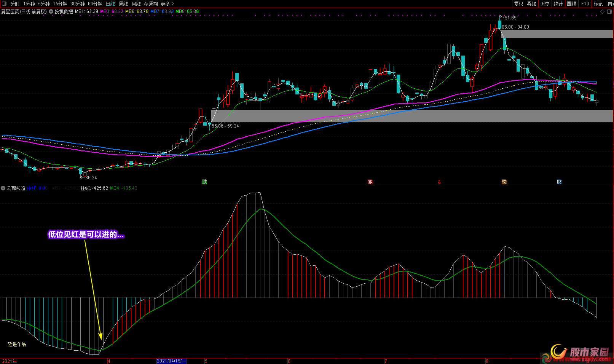
Task: Click the 91.69 peak price label
Action: point(510,18)
